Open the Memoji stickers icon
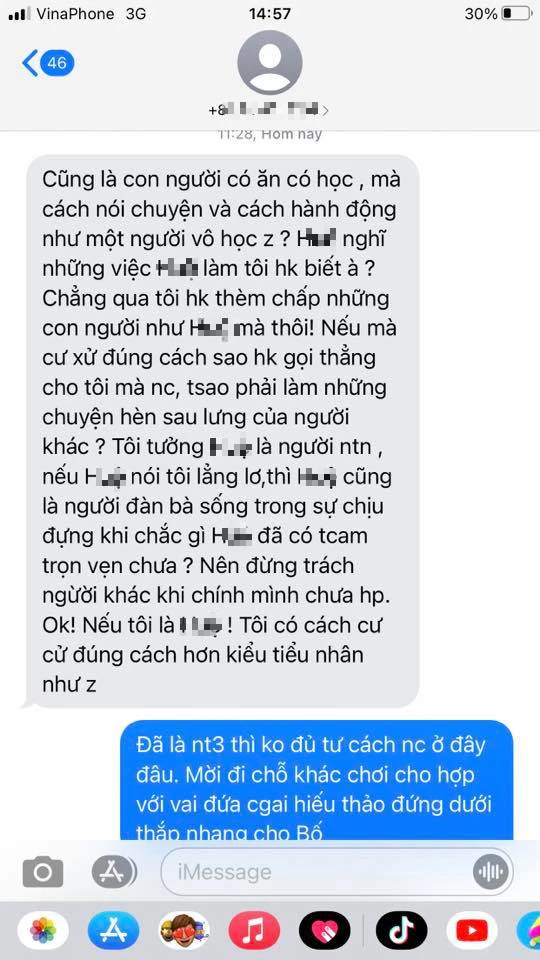Viewport: 540px width, 960px height. 184,931
